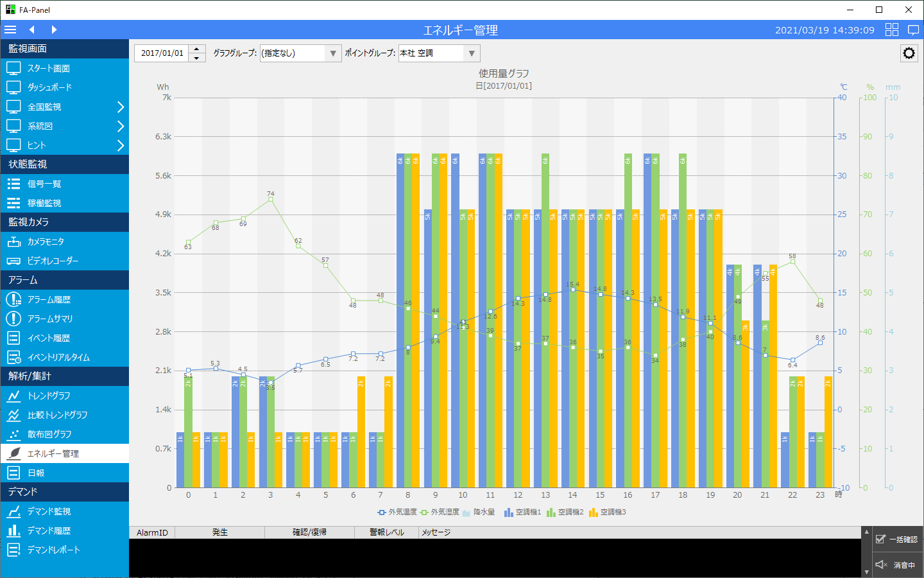Click the アラーム履歴 alert icon
The height and width of the screenshot is (578, 924).
[x=13, y=299]
